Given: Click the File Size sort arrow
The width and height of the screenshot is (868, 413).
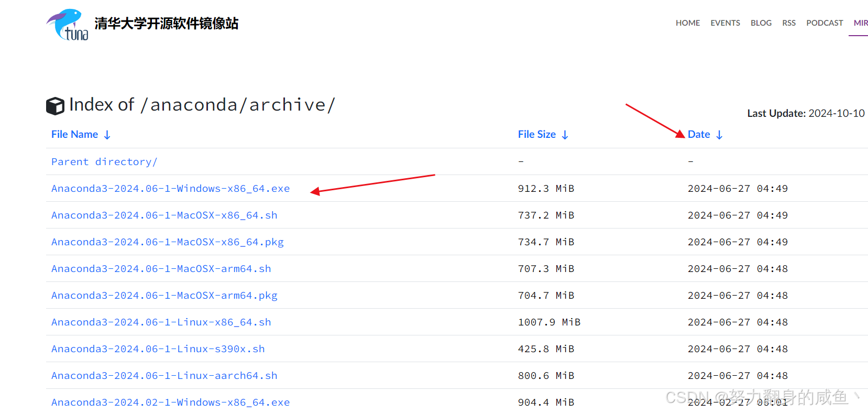Looking at the screenshot, I should point(565,135).
